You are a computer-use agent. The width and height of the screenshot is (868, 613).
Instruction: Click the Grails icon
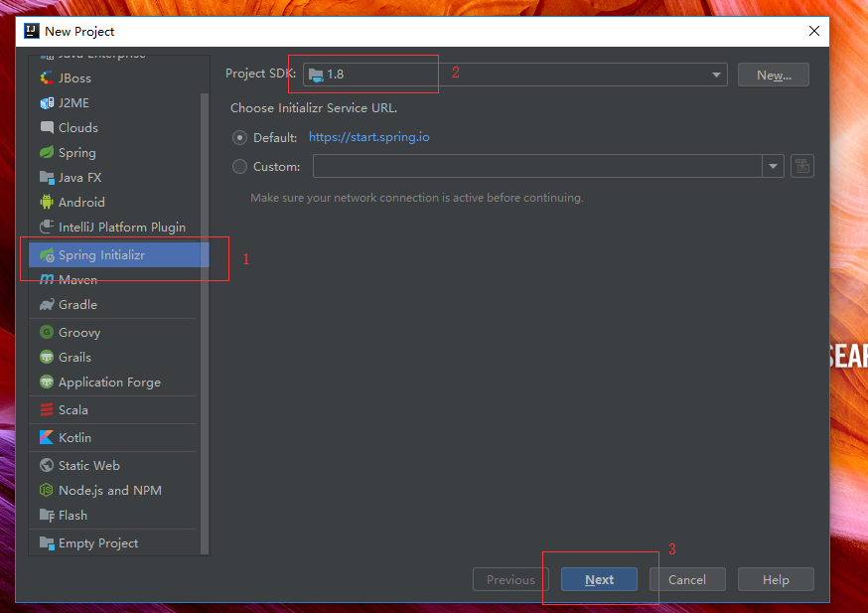click(47, 357)
